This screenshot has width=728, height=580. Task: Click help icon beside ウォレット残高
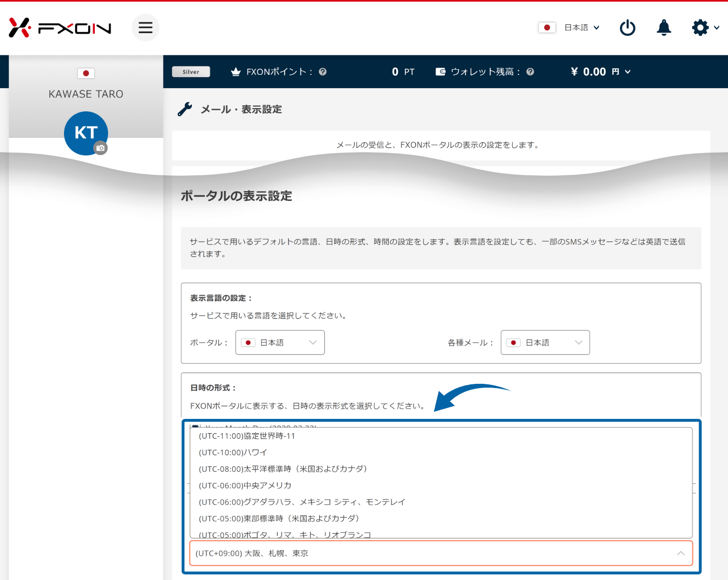point(530,72)
